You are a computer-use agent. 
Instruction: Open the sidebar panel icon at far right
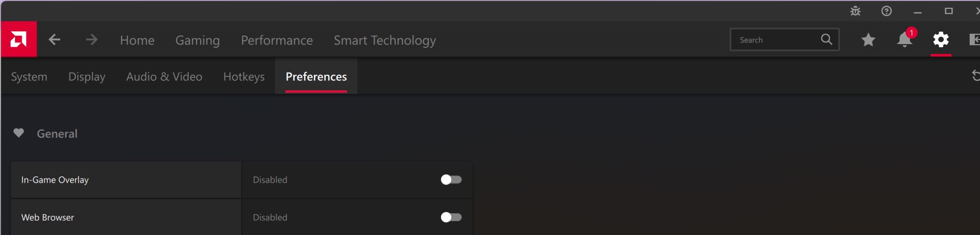(975, 39)
